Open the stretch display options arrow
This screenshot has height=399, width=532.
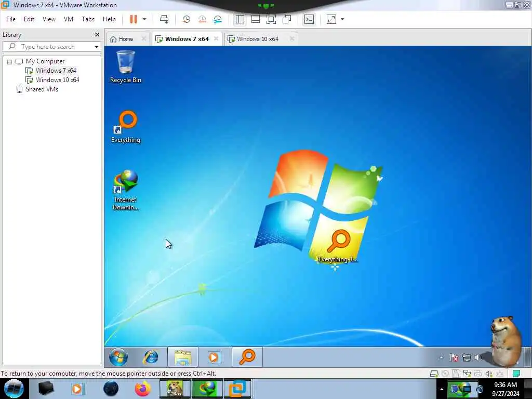pyautogui.click(x=342, y=19)
